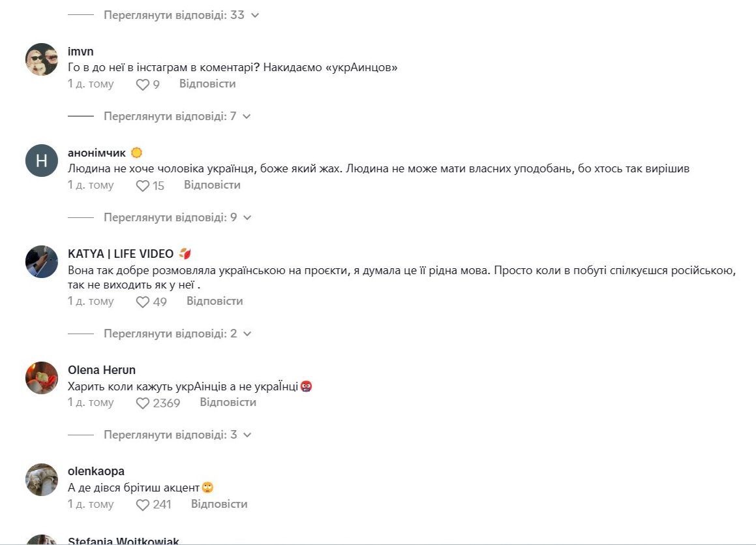Reply to olenkaopa's comment
The image size is (756, 545).
219,504
